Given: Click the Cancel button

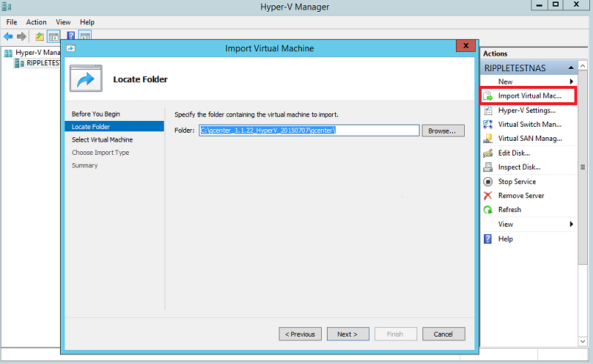Looking at the screenshot, I should [x=443, y=334].
